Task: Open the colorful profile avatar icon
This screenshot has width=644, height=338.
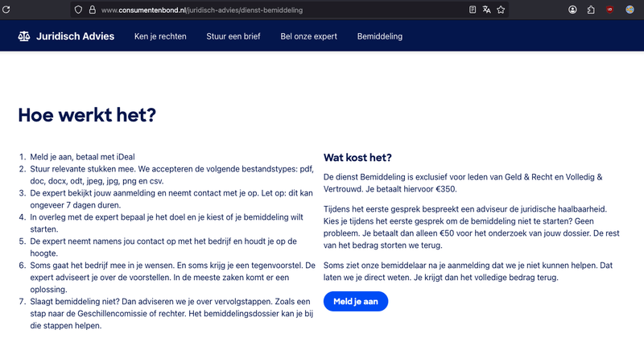Action: coord(630,10)
